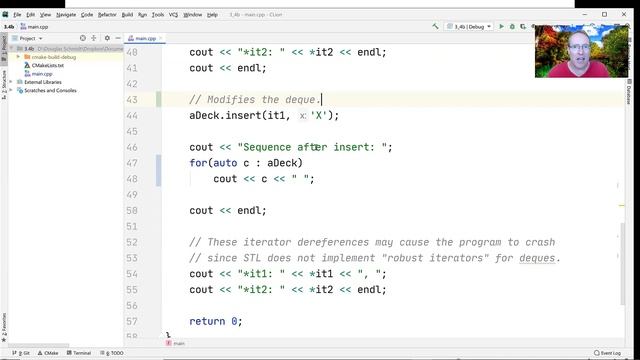Select main.cpp in project tree
The image size is (640, 360).
pyautogui.click(x=38, y=74)
